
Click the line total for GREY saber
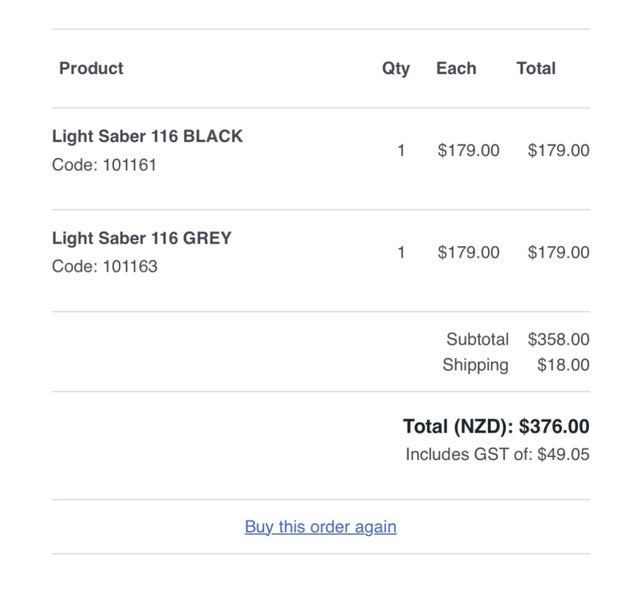point(558,252)
